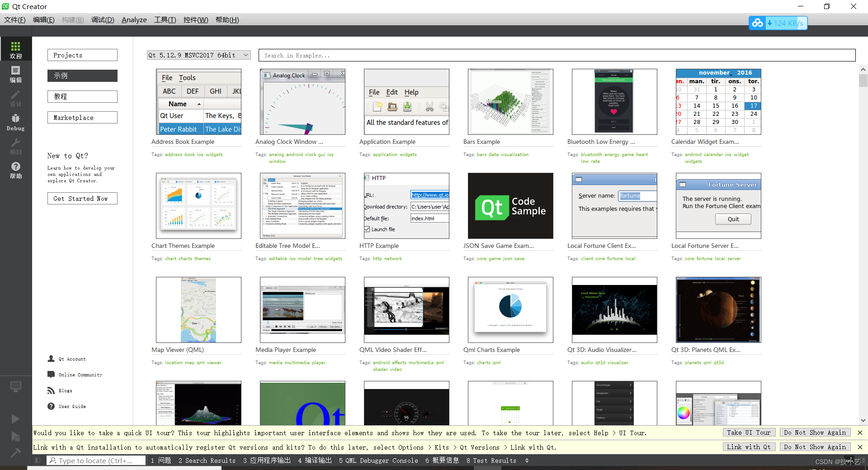
Task: Open the Analyze menu
Action: [134, 19]
